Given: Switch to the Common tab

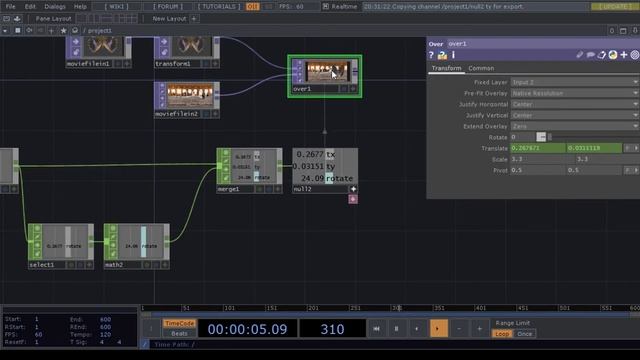Looking at the screenshot, I should [x=481, y=68].
